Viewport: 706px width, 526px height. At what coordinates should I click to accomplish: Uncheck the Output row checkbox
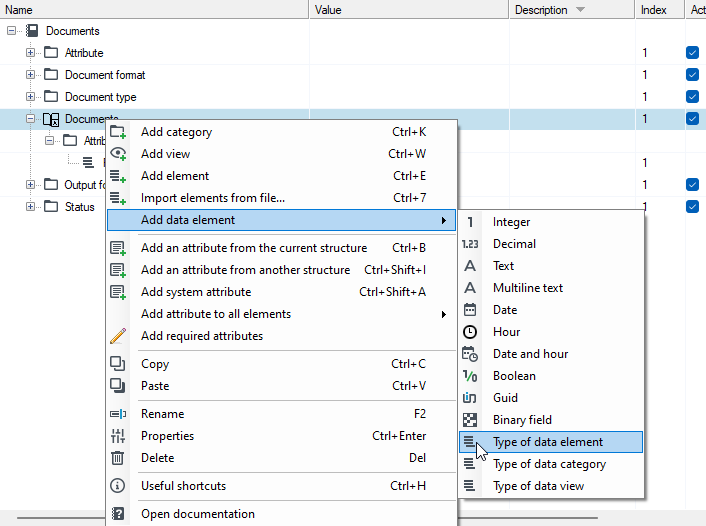click(692, 185)
